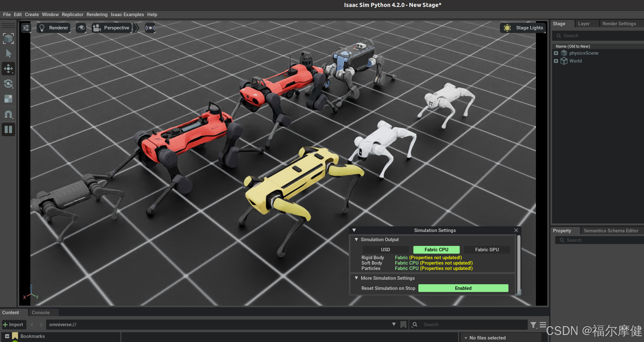Choose the arrow selection tool
The height and width of the screenshot is (342, 644).
(x=8, y=54)
